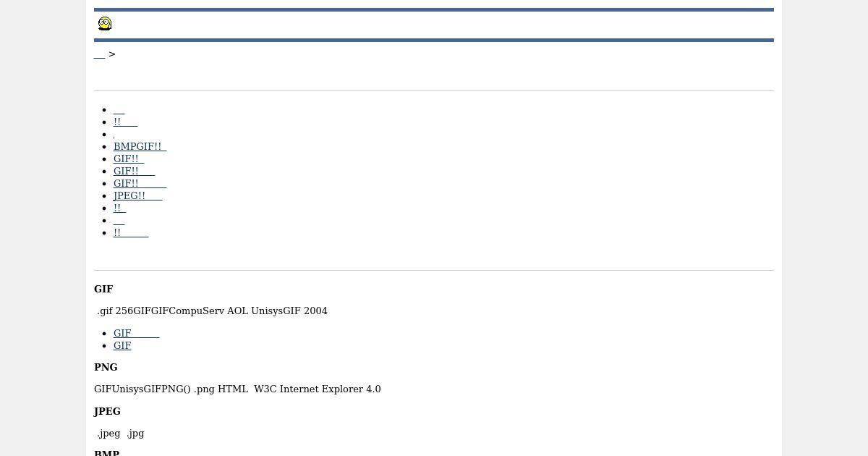
Task: Open the longest GIF!! link in the list
Action: (140, 183)
